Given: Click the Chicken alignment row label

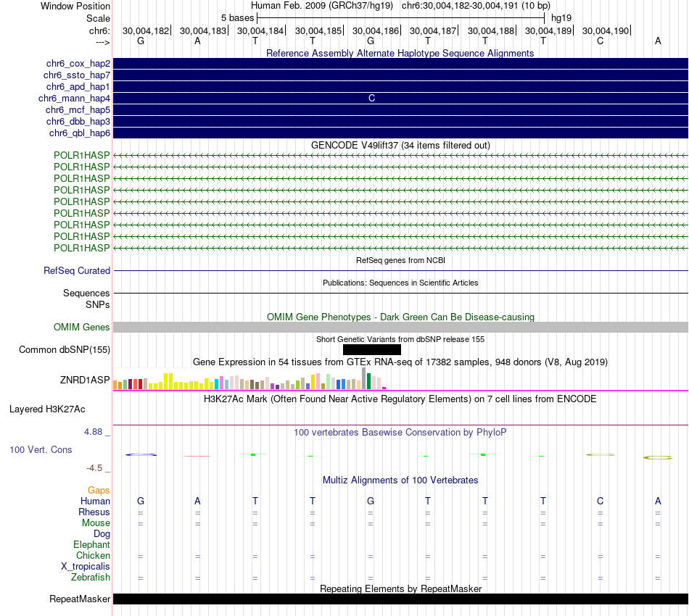Looking at the screenshot, I should [x=93, y=555].
